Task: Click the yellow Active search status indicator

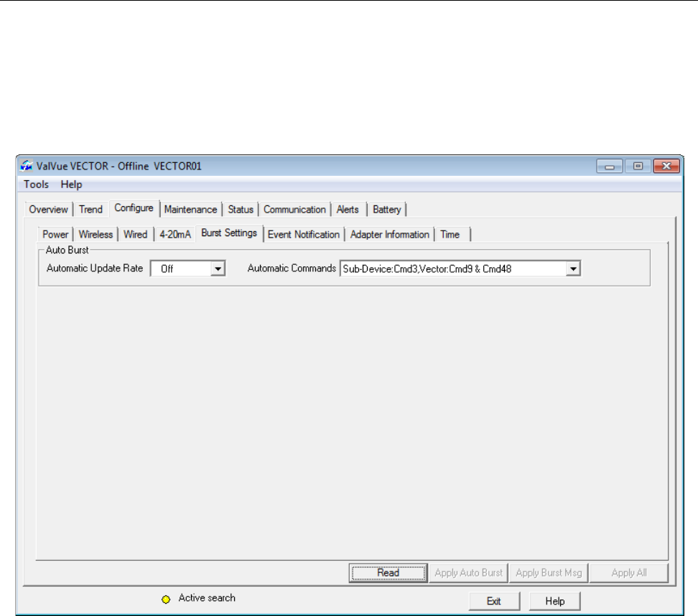Action: click(x=166, y=599)
